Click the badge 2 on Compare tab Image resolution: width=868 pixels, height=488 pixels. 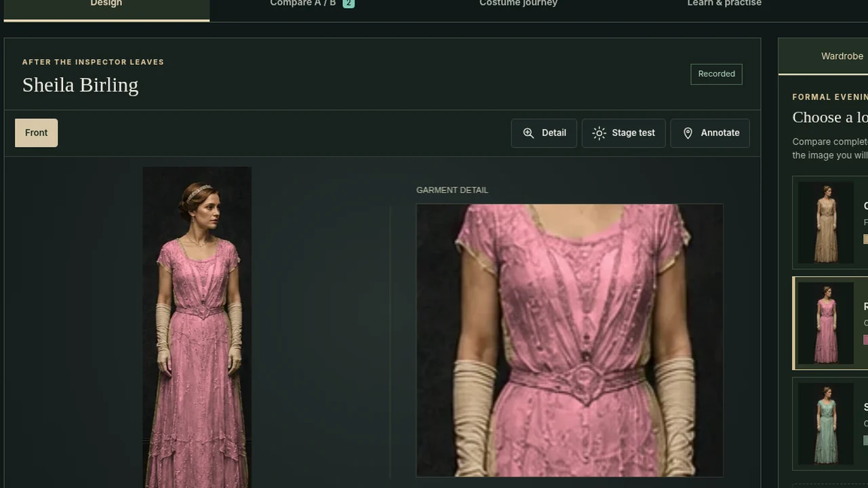click(x=349, y=3)
